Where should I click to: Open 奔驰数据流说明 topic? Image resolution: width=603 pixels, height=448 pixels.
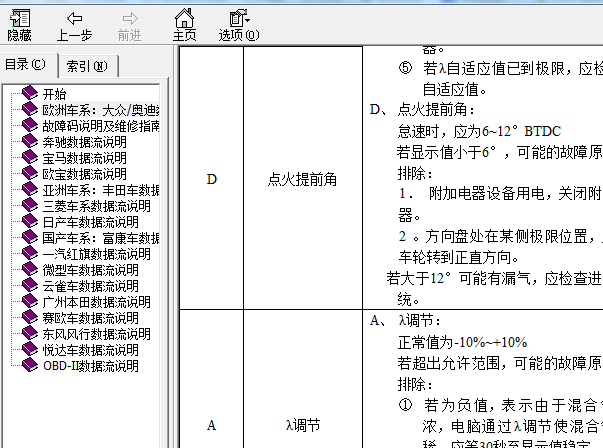coord(84,142)
